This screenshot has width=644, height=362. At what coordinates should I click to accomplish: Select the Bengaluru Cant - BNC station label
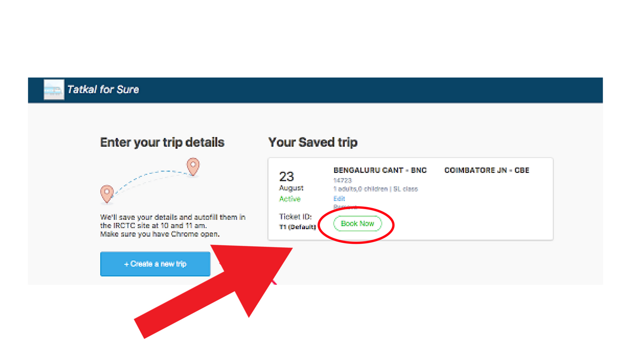(x=380, y=170)
